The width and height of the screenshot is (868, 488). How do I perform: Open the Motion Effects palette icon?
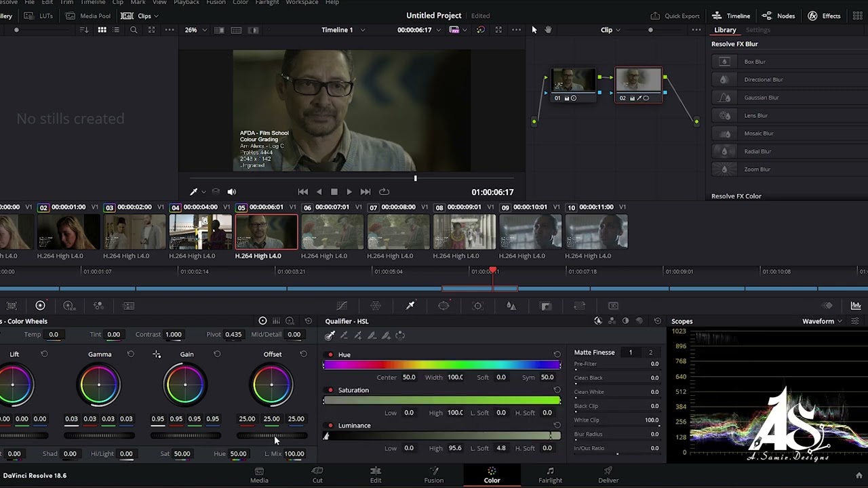(128, 306)
